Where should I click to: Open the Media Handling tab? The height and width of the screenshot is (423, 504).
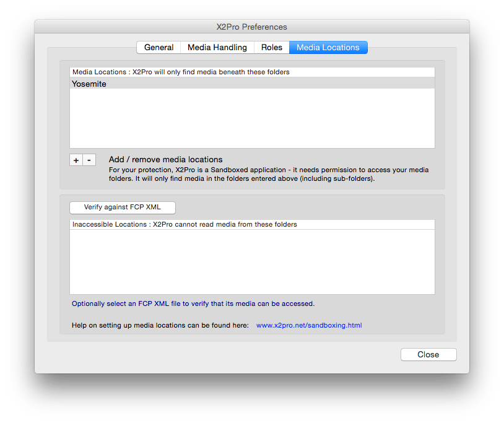point(217,47)
